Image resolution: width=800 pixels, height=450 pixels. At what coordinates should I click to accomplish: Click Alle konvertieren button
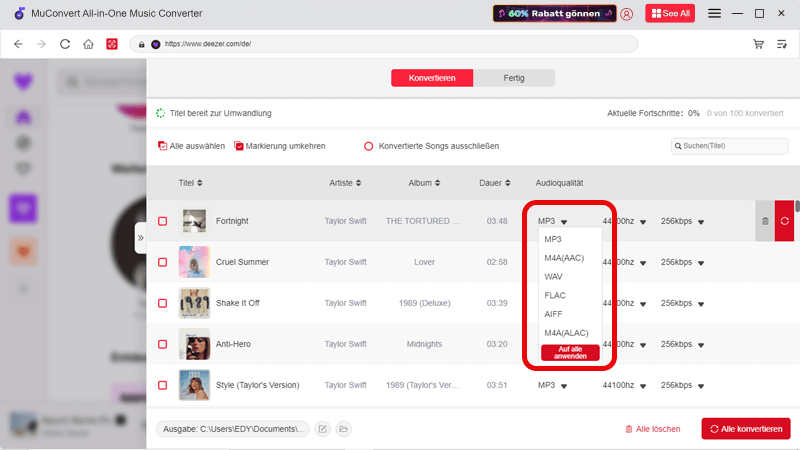click(746, 429)
